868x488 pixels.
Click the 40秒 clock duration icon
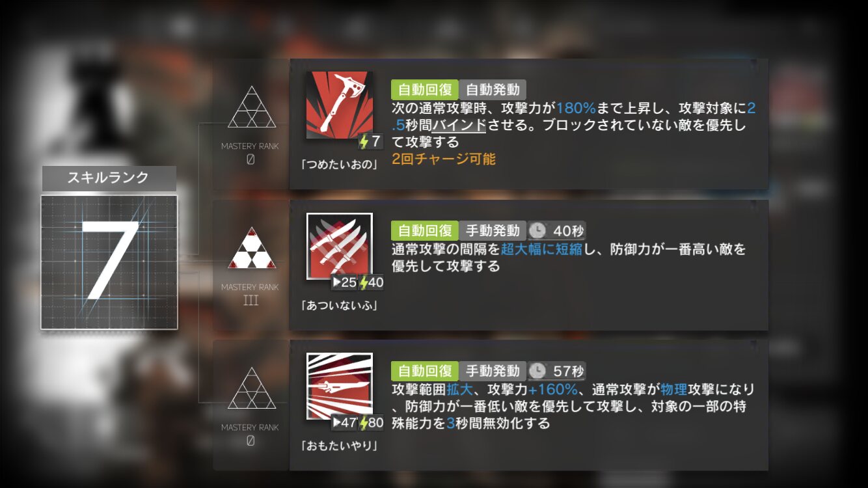(x=537, y=230)
